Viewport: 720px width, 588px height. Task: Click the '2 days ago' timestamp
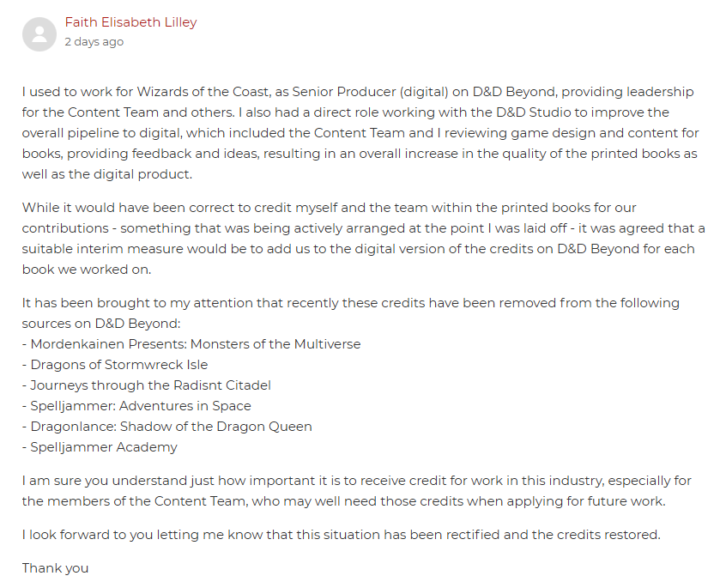click(94, 42)
